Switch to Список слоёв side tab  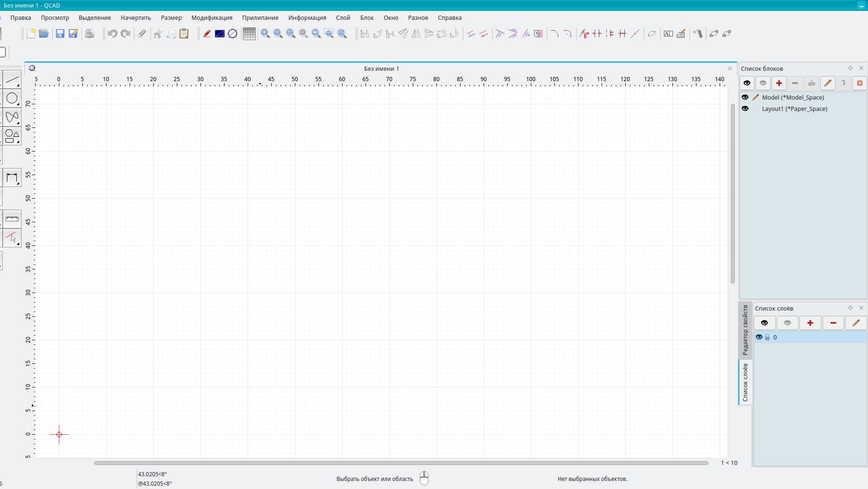(745, 382)
